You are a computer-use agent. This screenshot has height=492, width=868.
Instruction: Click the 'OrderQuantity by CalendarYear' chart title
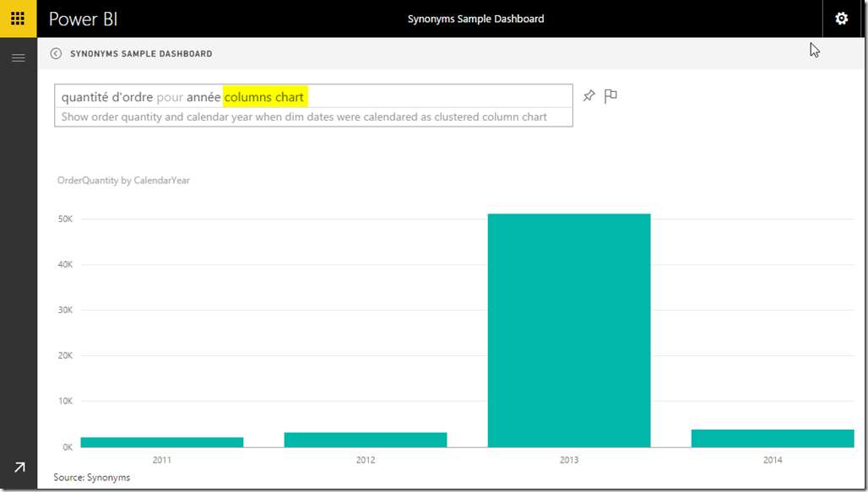pos(123,181)
